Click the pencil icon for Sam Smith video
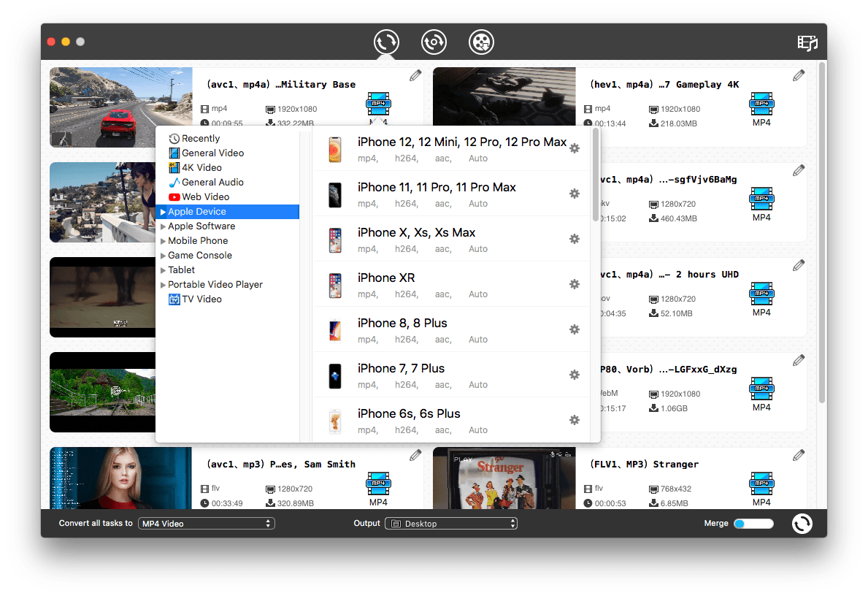868x596 pixels. click(x=415, y=455)
